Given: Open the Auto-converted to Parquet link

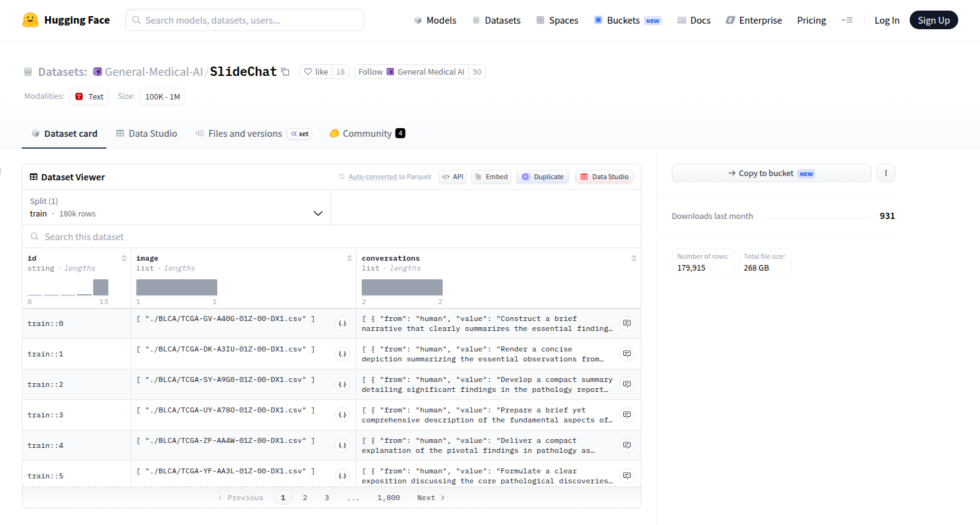Looking at the screenshot, I should [x=390, y=177].
